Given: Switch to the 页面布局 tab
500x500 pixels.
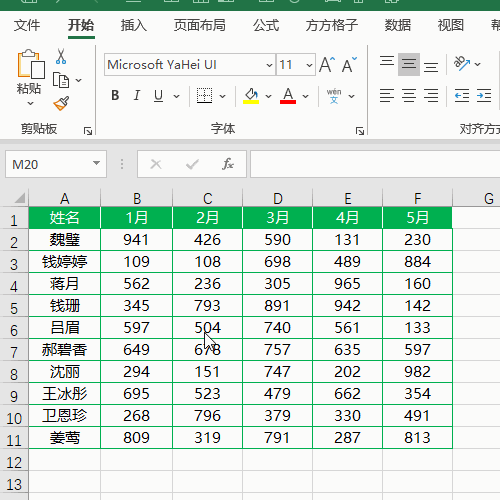Looking at the screenshot, I should click(199, 25).
